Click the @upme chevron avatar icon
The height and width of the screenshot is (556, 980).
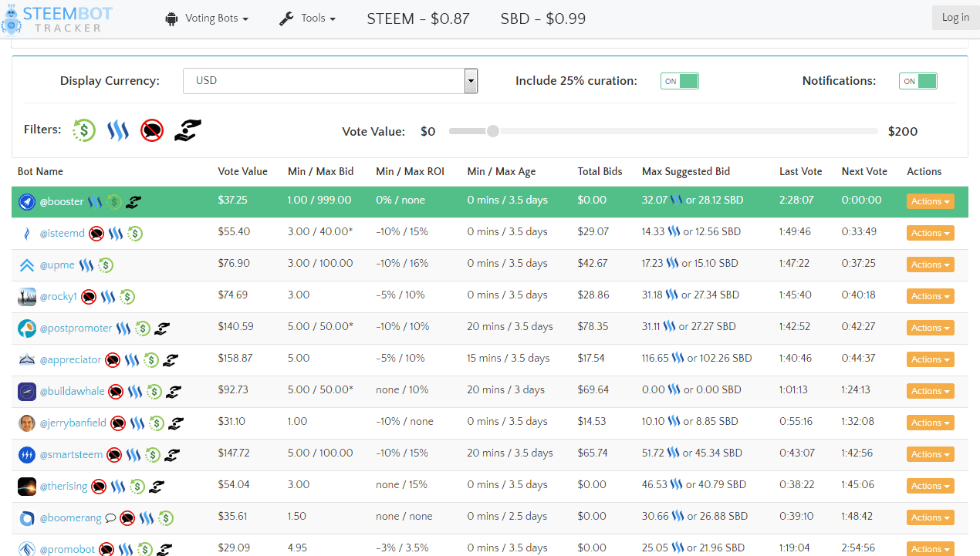[x=27, y=265]
